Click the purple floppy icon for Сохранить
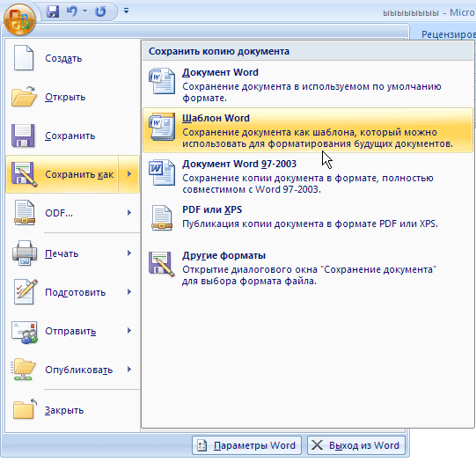Screen dimensions: 476x462 pyautogui.click(x=23, y=136)
